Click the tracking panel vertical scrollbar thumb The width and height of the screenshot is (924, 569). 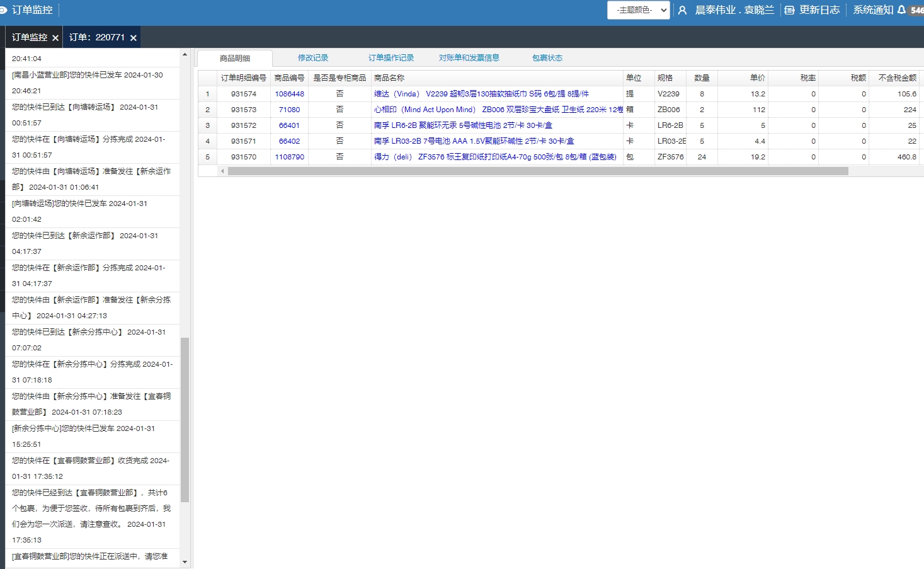tap(185, 420)
